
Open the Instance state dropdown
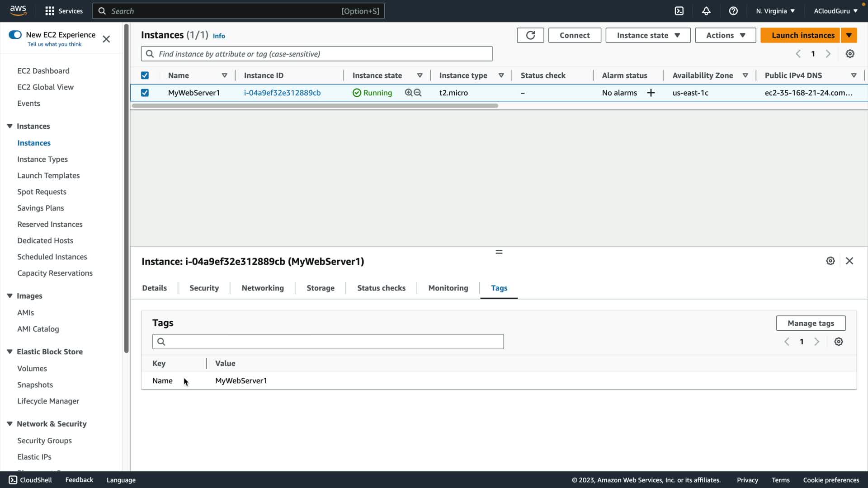click(x=648, y=35)
